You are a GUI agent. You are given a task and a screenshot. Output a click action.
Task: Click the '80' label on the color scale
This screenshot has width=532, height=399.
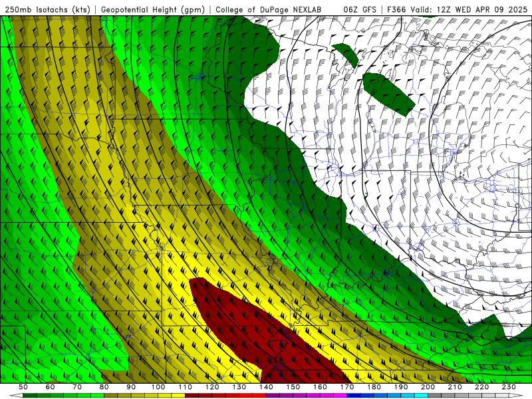(104, 387)
